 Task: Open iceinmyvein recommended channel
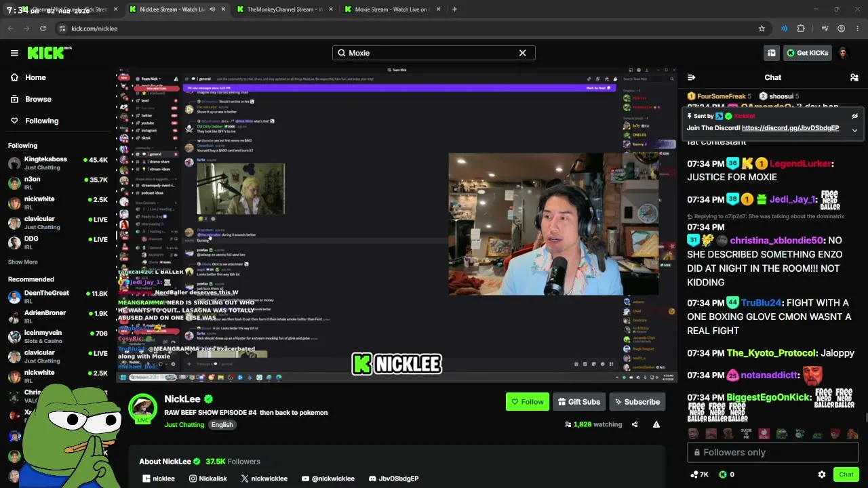(58, 337)
